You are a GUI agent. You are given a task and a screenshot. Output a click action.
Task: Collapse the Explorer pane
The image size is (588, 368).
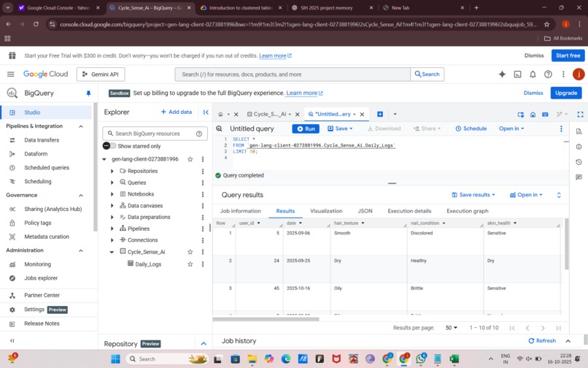coord(206,112)
